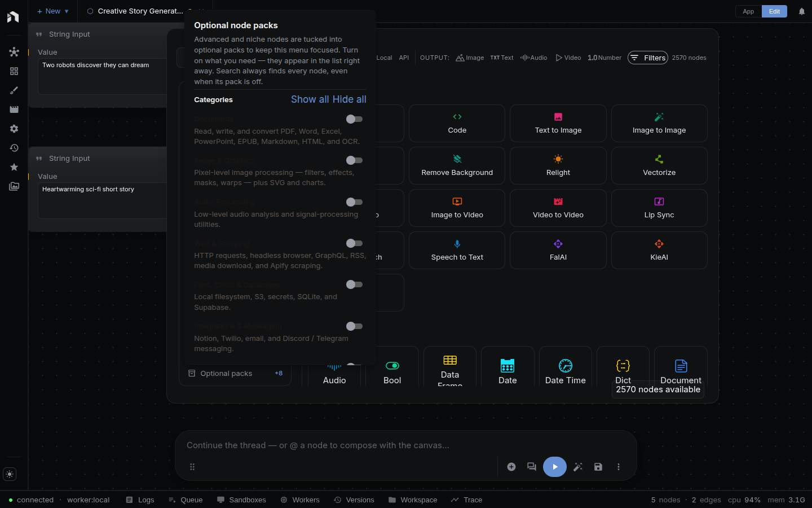Viewport: 812px width, 508px height.
Task: Open the FalAI provider tile
Action: pyautogui.click(x=558, y=250)
